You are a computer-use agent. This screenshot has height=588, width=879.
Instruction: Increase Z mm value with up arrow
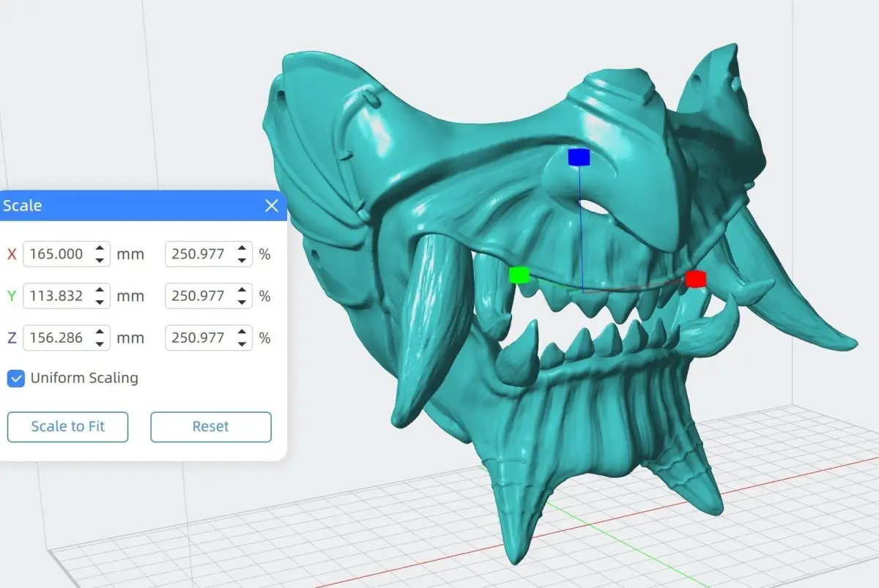100,332
